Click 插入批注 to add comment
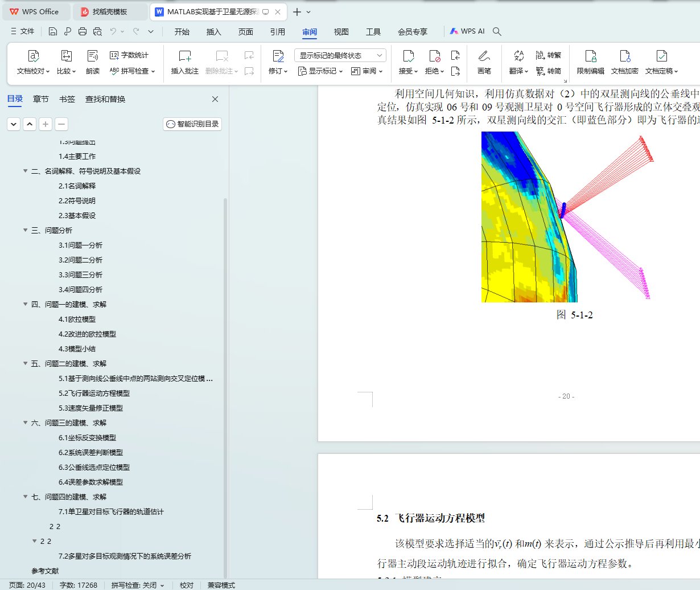 (x=185, y=62)
